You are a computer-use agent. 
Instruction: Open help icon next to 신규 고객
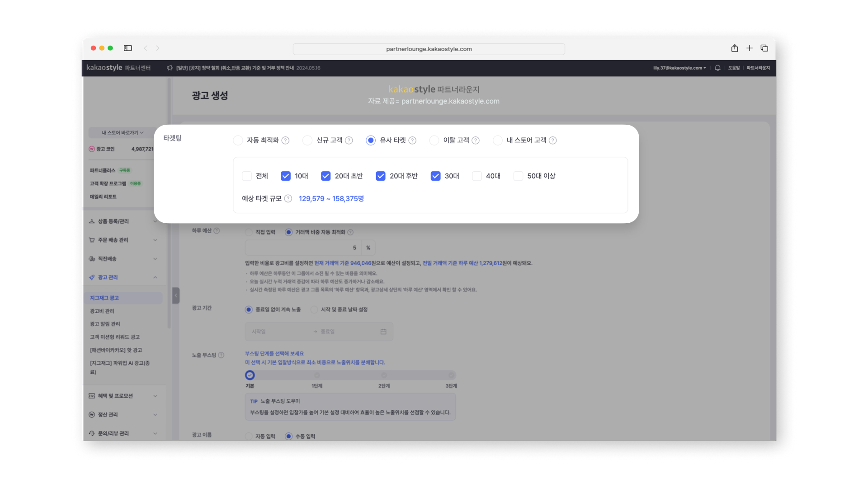(349, 141)
